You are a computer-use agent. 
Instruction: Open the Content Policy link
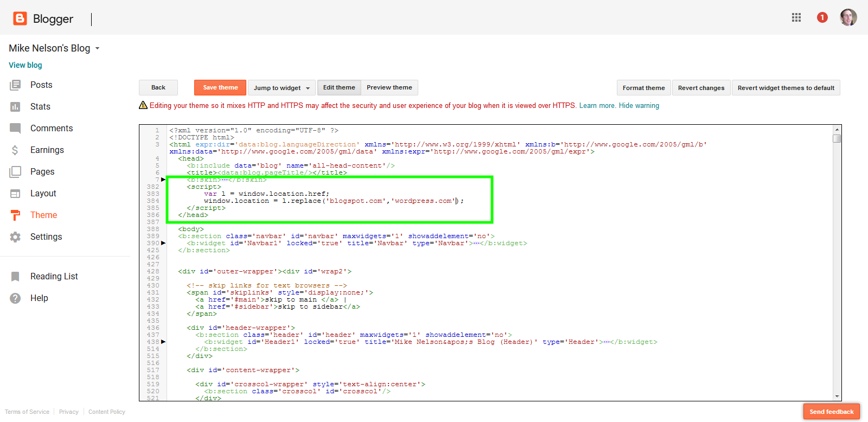(x=107, y=412)
